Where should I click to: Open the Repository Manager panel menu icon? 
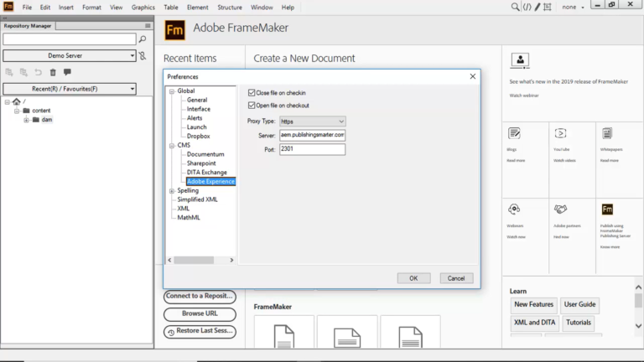click(x=148, y=25)
